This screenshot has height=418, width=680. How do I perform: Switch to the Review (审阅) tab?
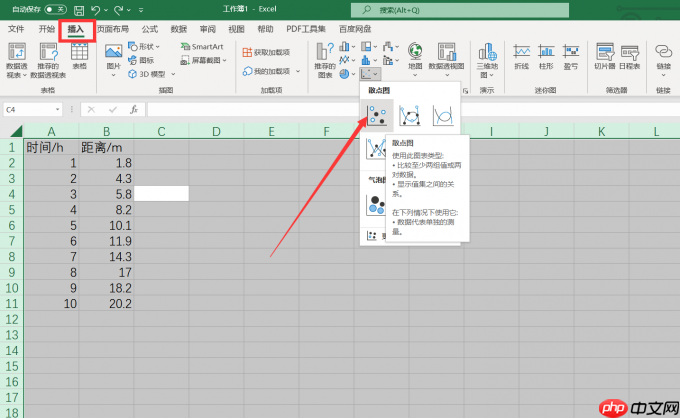pos(208,29)
